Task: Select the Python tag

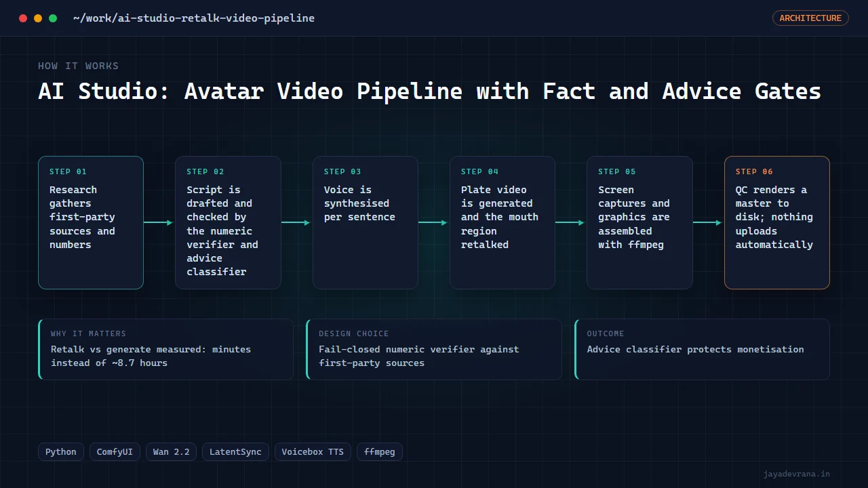Action: click(61, 452)
